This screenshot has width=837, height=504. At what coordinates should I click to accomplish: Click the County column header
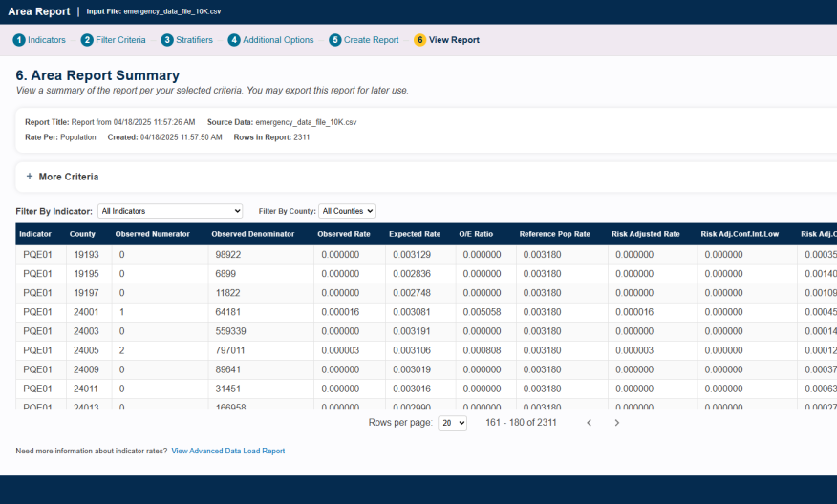pyautogui.click(x=82, y=234)
